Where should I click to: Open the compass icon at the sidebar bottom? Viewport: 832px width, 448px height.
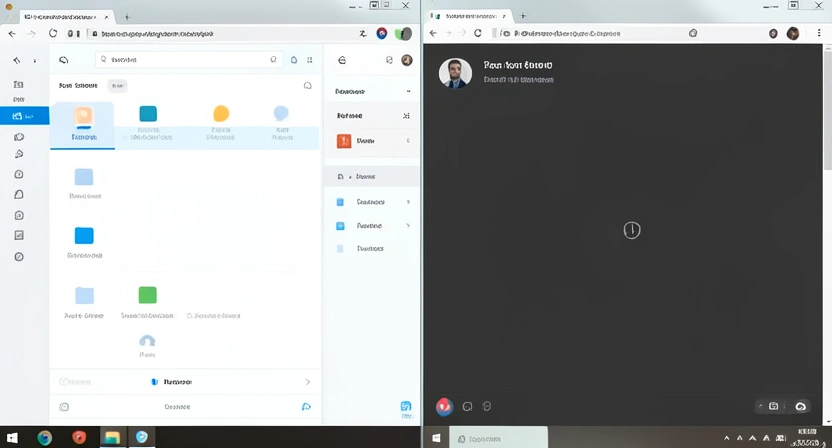pos(19,257)
